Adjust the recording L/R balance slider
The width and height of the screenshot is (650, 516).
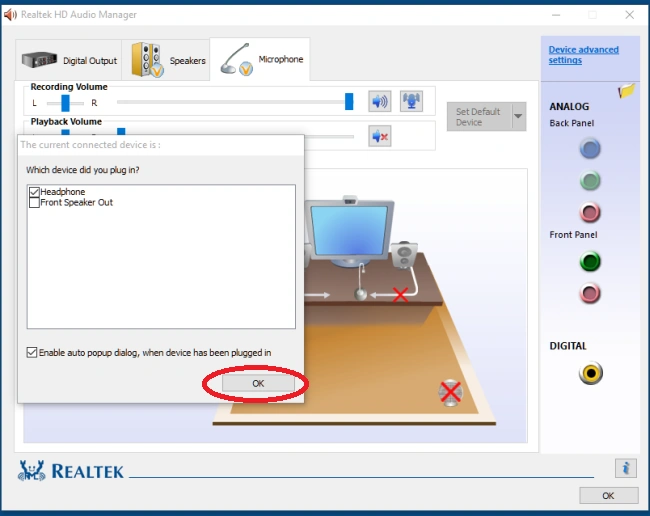click(x=65, y=103)
